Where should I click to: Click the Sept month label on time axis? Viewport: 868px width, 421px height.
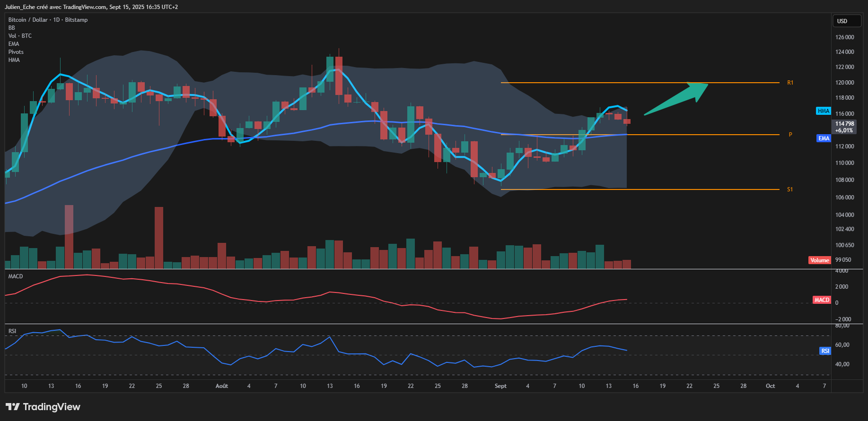coord(500,386)
